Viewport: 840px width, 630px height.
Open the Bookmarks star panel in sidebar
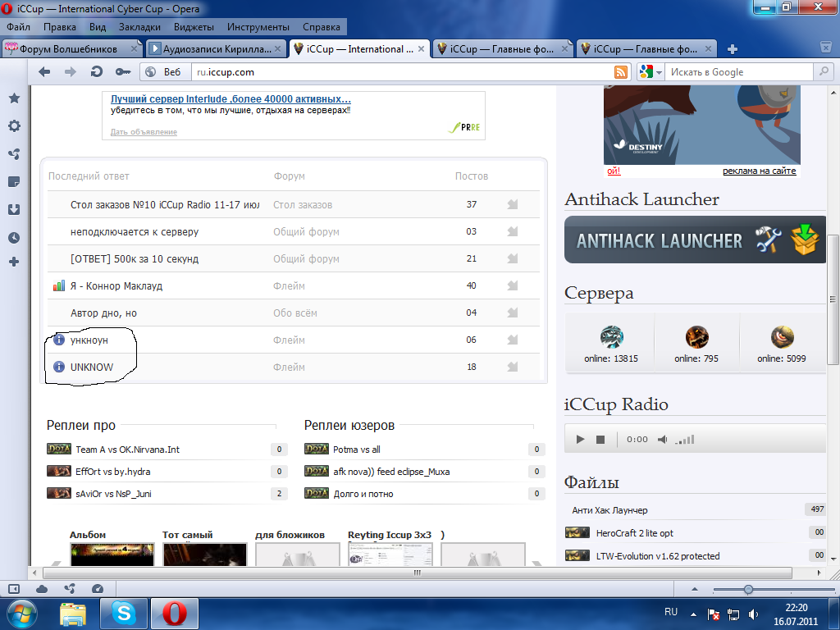coord(15,98)
